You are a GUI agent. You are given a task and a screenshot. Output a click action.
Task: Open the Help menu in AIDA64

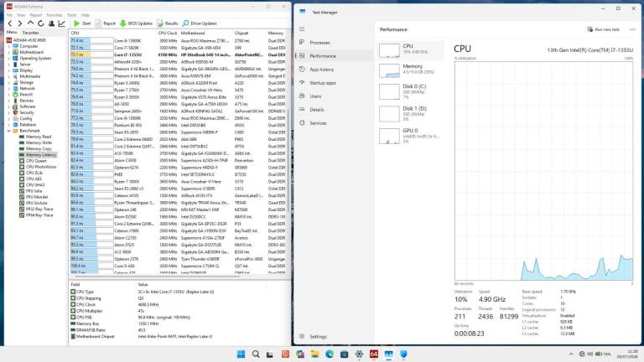click(86, 15)
